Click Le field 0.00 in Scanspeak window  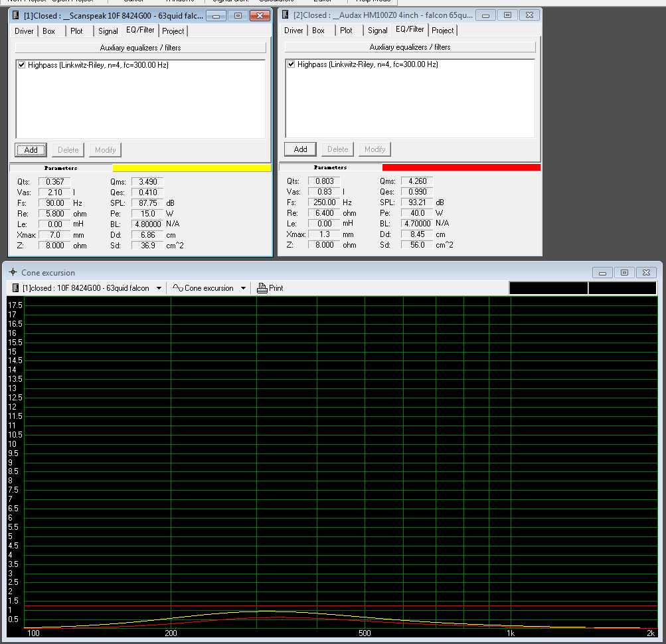click(54, 224)
